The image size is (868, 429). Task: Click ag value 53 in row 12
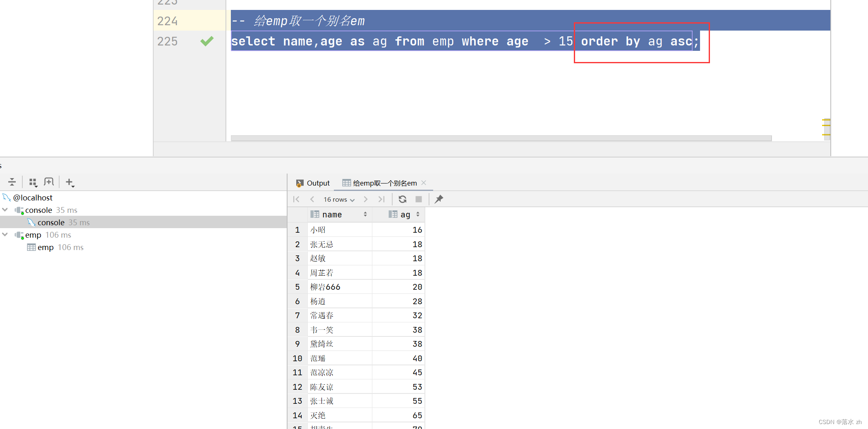pos(398,387)
